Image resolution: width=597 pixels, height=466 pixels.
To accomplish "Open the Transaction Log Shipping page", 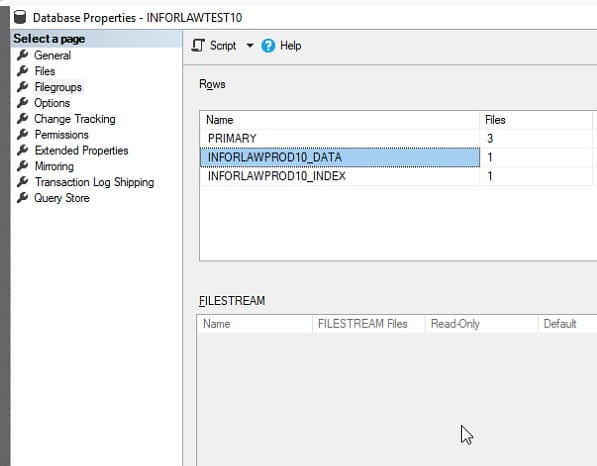I will (x=94, y=182).
